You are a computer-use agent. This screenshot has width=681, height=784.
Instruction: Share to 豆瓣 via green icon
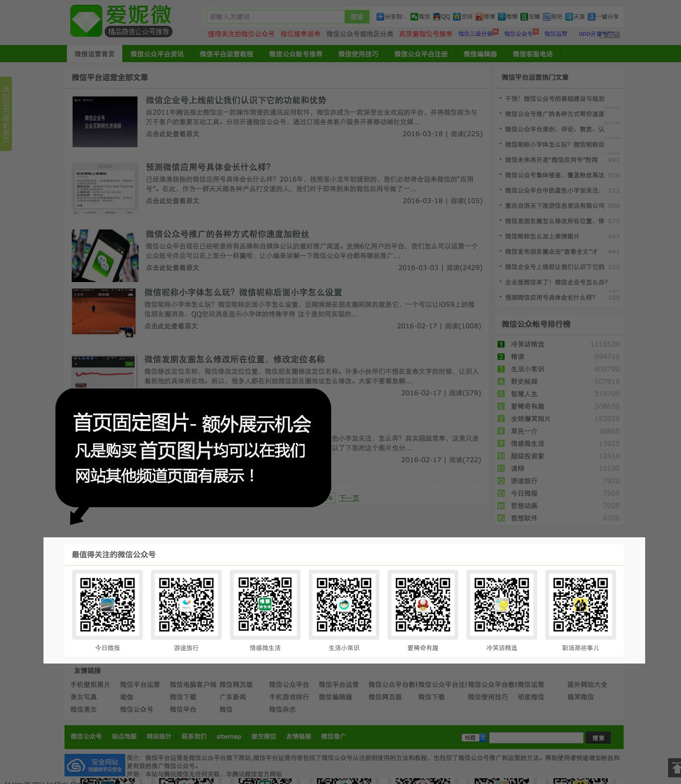(524, 17)
